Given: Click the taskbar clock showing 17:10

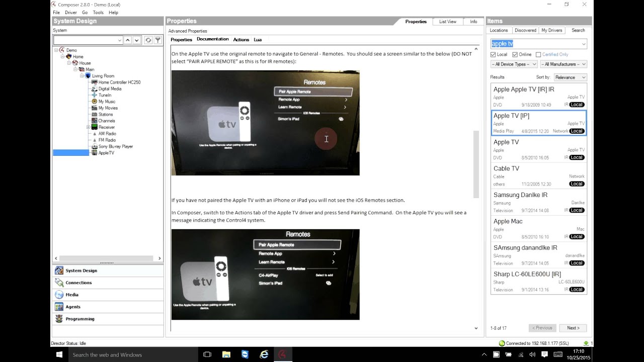Looking at the screenshot, I should click(x=579, y=354).
